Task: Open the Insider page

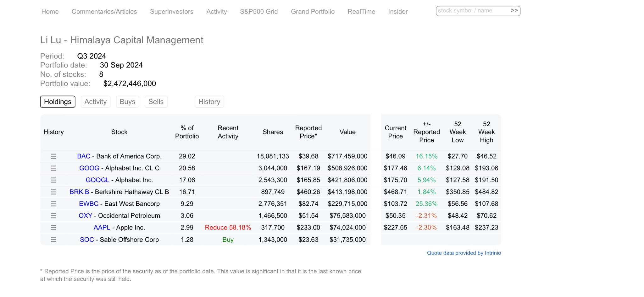Action: pos(398,12)
